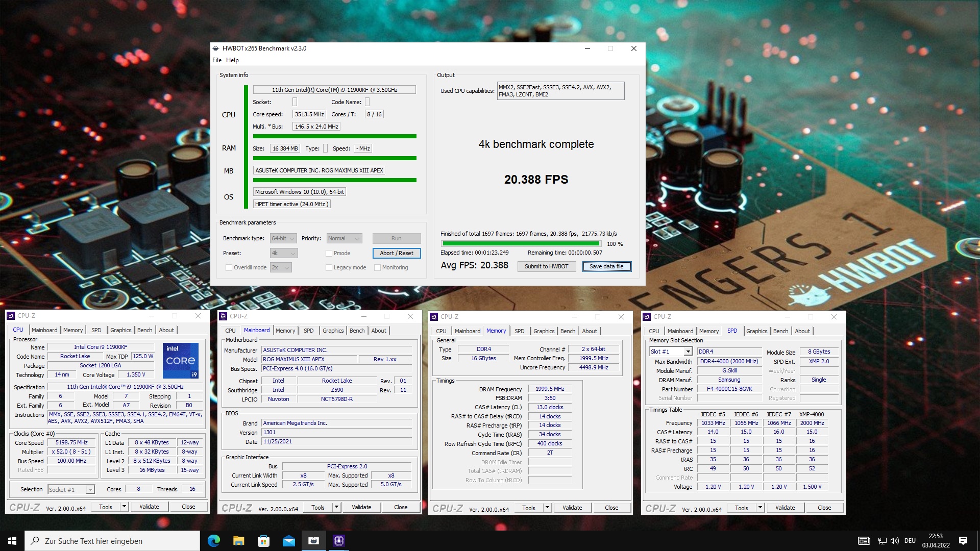
Task: Open the Mail app from the taskbar
Action: coord(288,541)
